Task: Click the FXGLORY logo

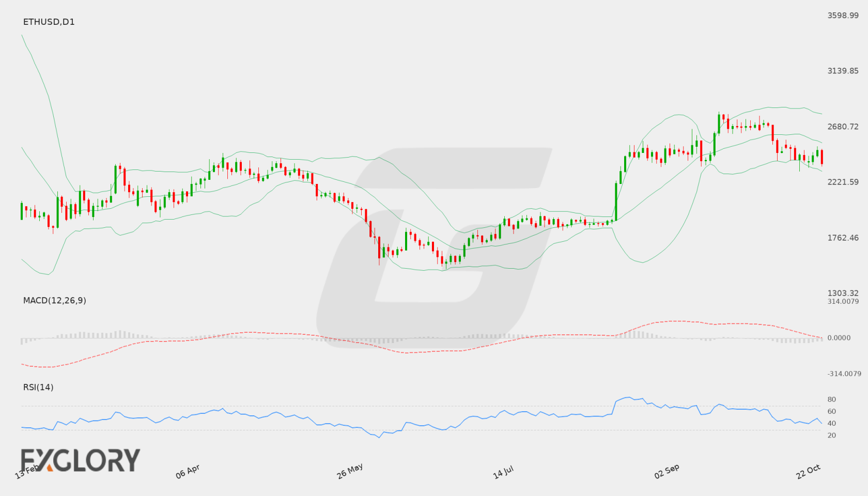Action: (81, 460)
